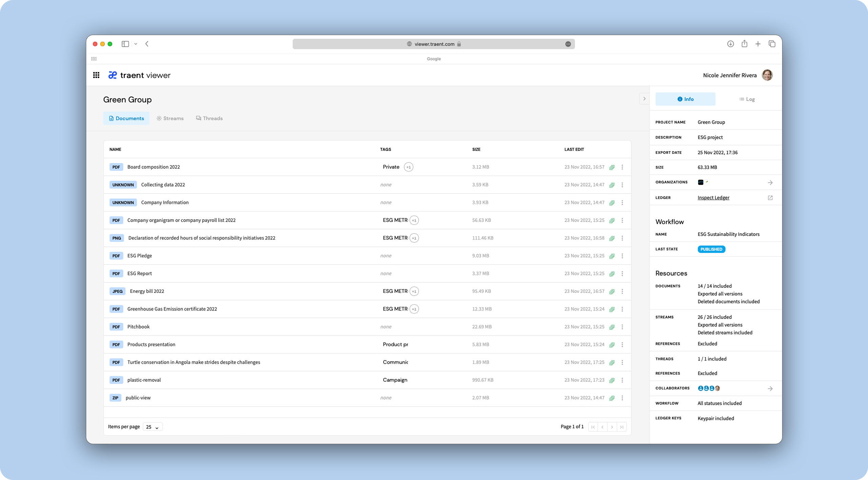Open the Pitchbook document row

[367, 327]
